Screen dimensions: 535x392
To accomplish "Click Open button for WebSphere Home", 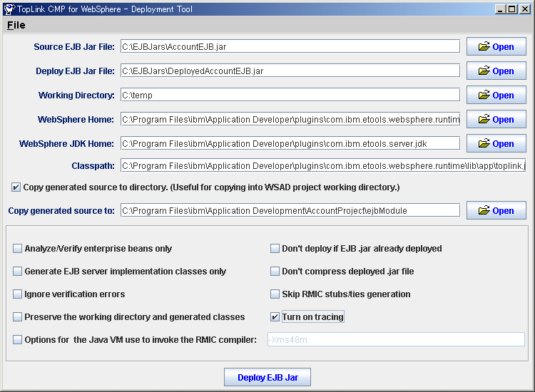I will click(496, 119).
